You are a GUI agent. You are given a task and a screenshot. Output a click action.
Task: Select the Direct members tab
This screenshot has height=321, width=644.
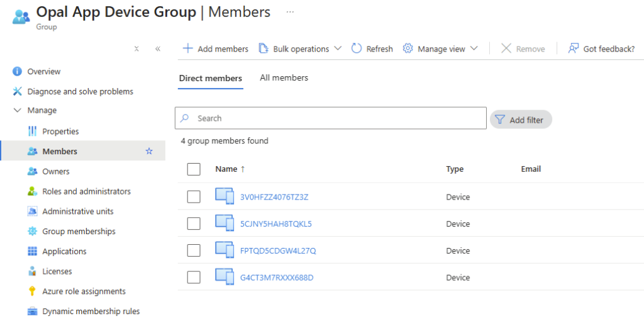[210, 79]
